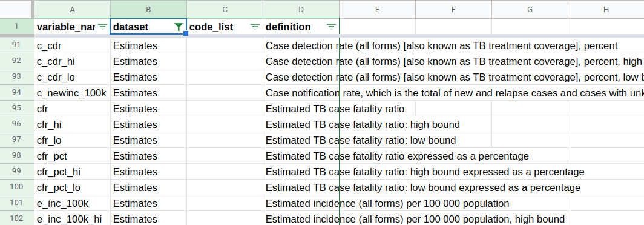Open filter menu for variable_name column
The image size is (644, 225).
(102, 27)
